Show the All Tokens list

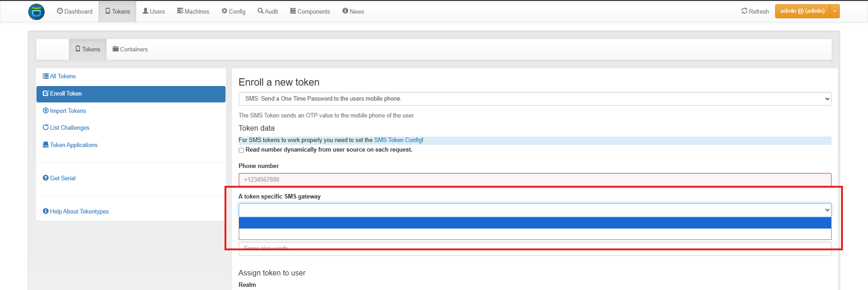click(x=59, y=76)
